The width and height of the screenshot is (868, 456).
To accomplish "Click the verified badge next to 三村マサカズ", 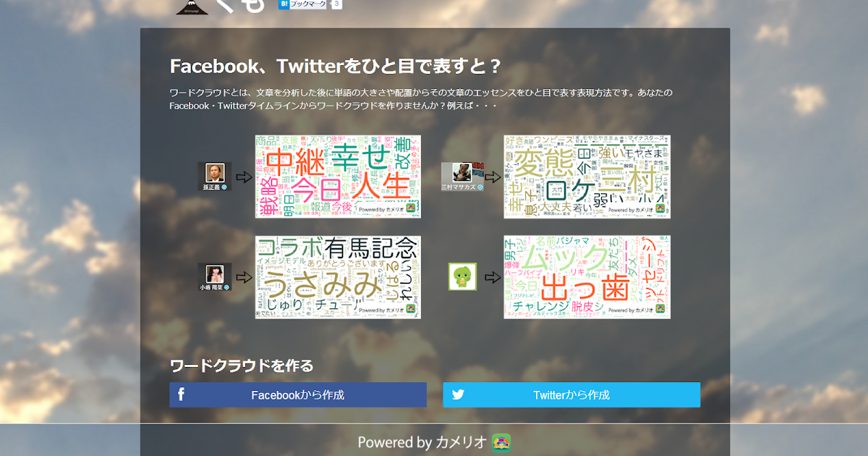I will 480,187.
